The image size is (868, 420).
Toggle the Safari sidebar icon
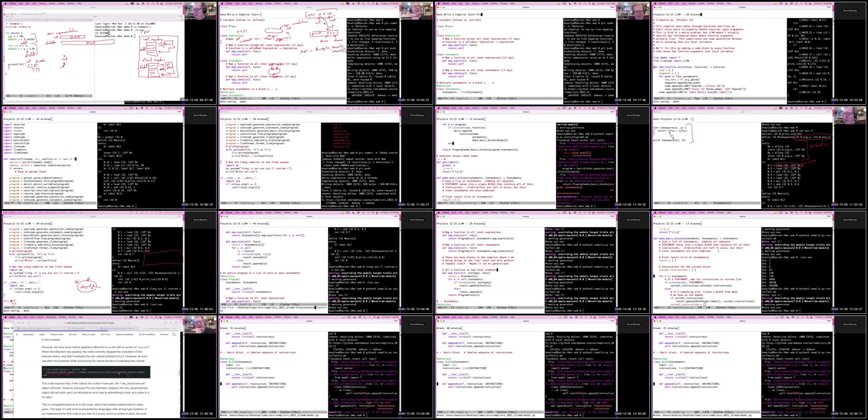(29, 323)
